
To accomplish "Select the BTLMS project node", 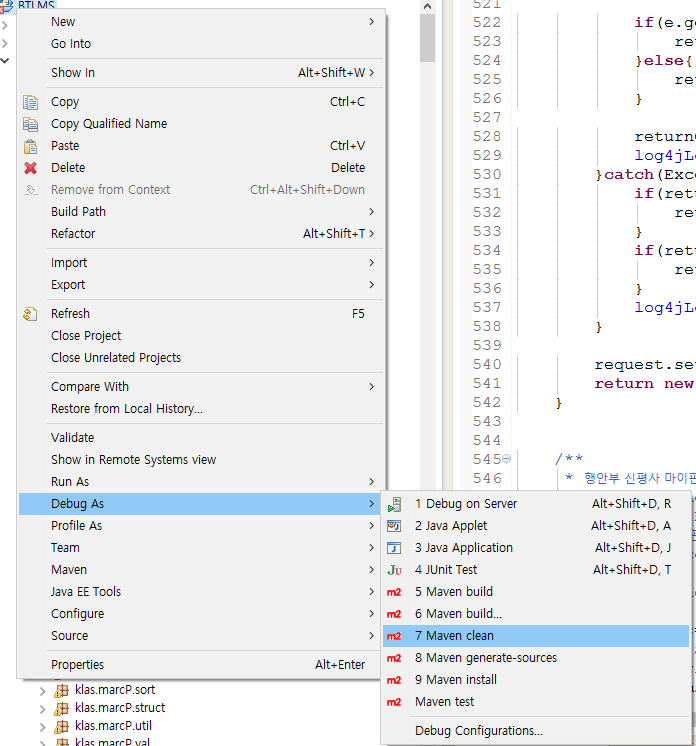I will [36, 5].
